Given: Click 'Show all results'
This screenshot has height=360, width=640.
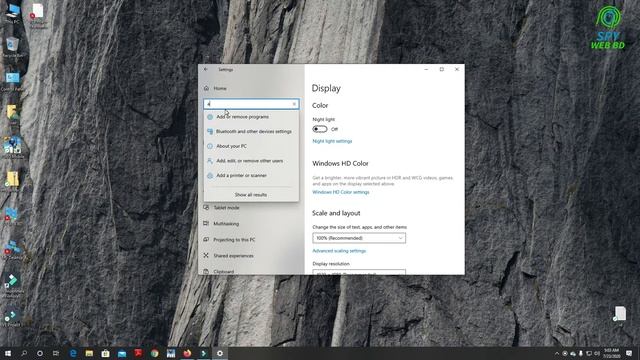Looking at the screenshot, I should (251, 195).
